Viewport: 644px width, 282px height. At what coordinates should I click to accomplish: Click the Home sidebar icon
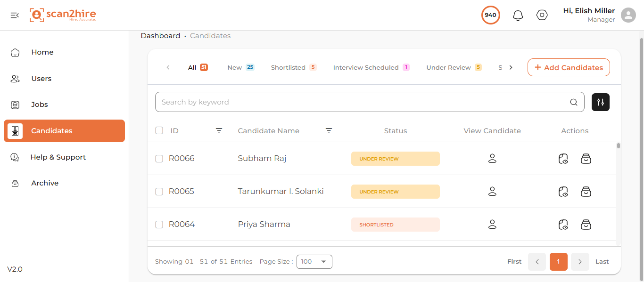coord(15,52)
